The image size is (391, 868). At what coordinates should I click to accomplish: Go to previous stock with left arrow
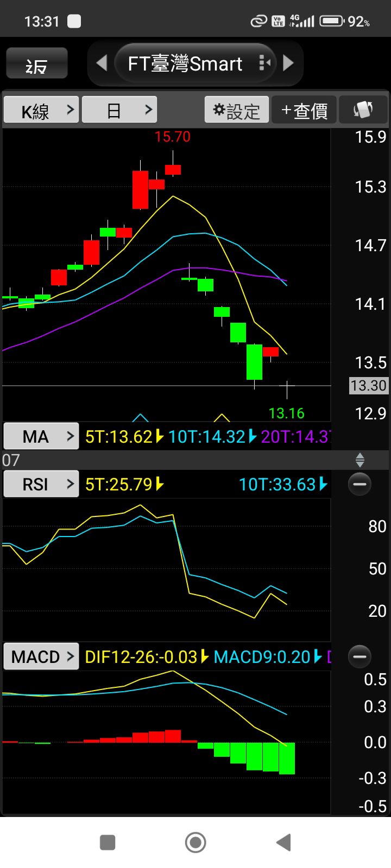coord(102,63)
